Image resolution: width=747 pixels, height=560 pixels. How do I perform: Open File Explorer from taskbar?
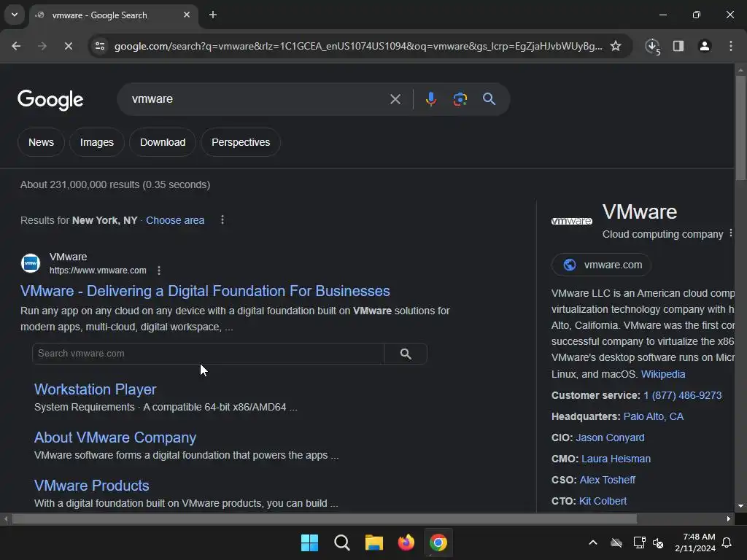374,542
